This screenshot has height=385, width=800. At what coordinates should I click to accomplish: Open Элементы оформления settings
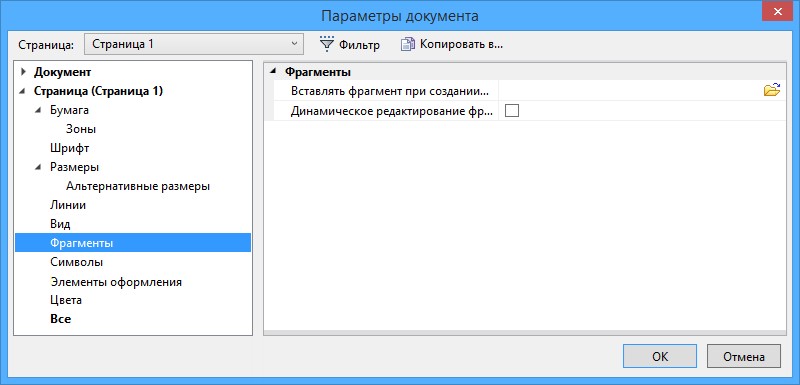point(116,281)
